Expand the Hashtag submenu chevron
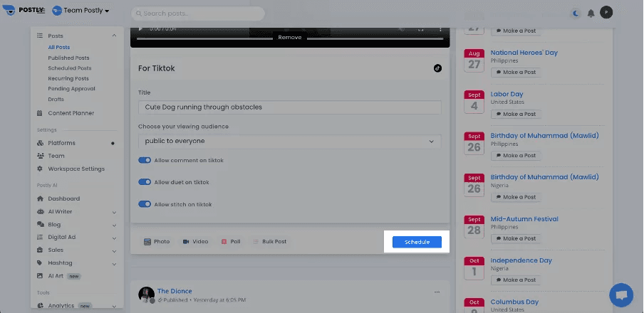Viewport: 644px width, 313px height. (x=114, y=264)
